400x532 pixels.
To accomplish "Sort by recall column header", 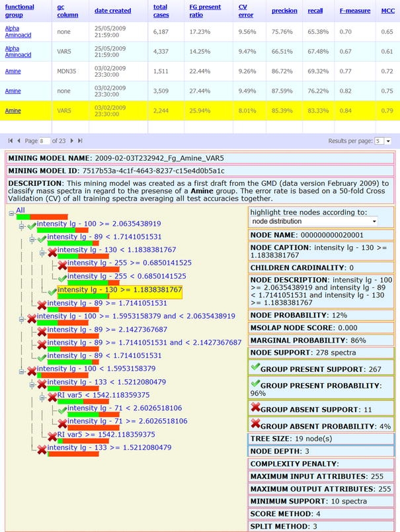I will 315,11.
